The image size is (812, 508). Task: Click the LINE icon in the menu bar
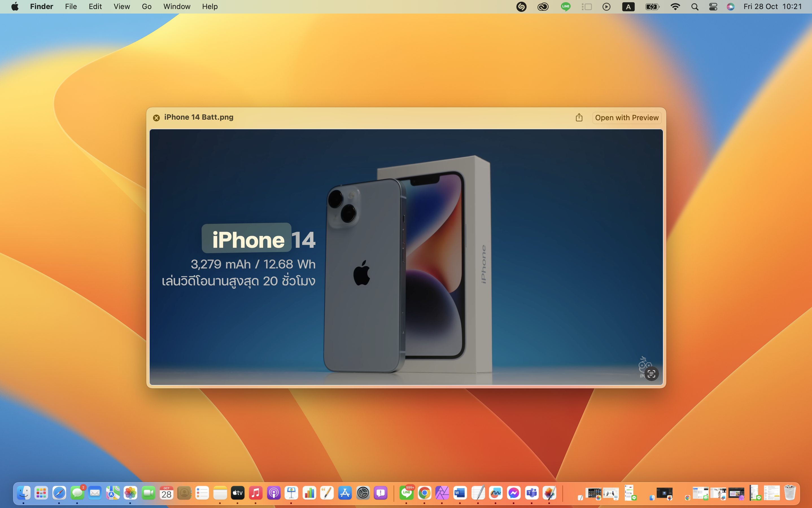[566, 7]
